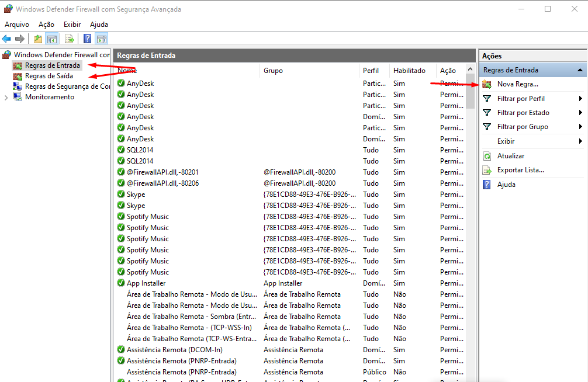The image size is (588, 382).
Task: Click the vertical scrollbar thumb of rules list
Action: click(x=471, y=91)
